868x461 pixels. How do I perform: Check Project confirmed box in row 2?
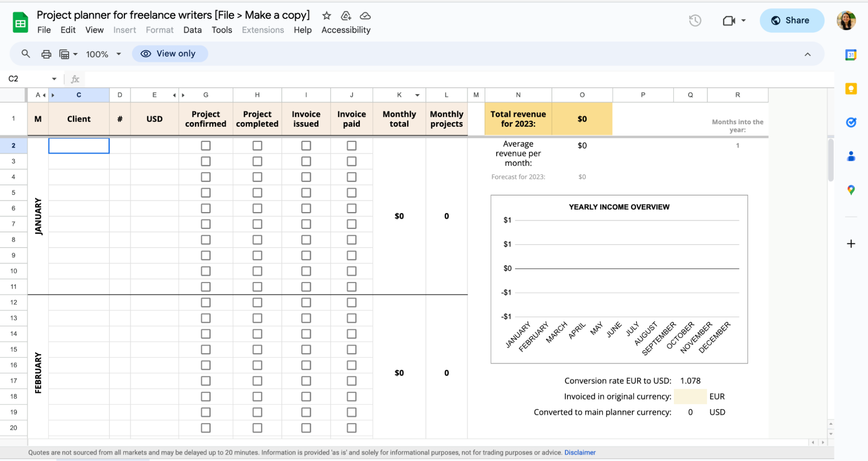[x=206, y=146]
